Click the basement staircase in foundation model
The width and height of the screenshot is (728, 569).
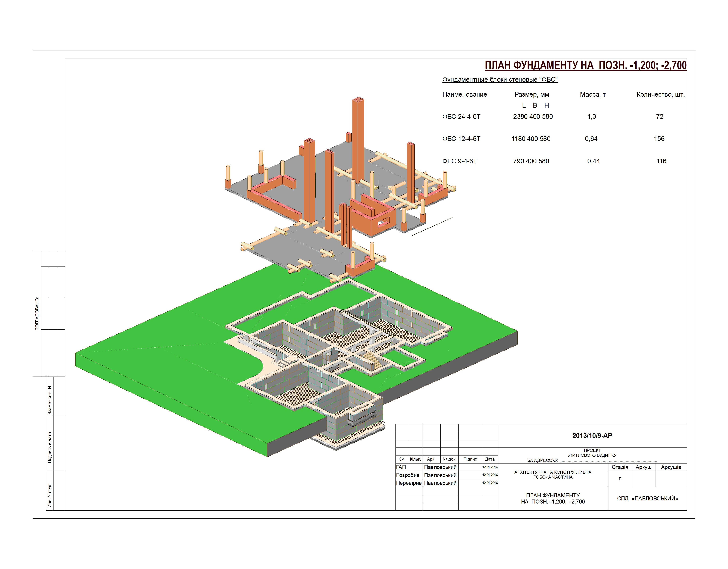(x=372, y=361)
